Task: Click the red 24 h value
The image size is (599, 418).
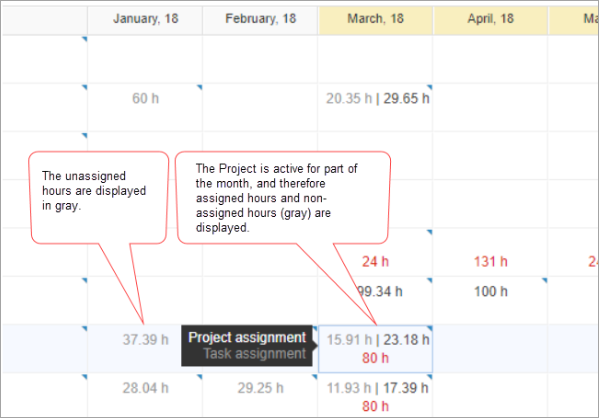Action: pyautogui.click(x=375, y=262)
